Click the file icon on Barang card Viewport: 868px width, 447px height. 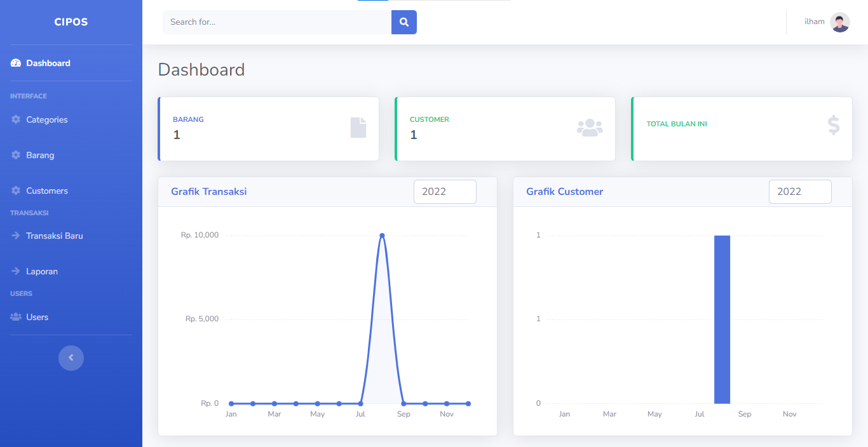click(358, 128)
